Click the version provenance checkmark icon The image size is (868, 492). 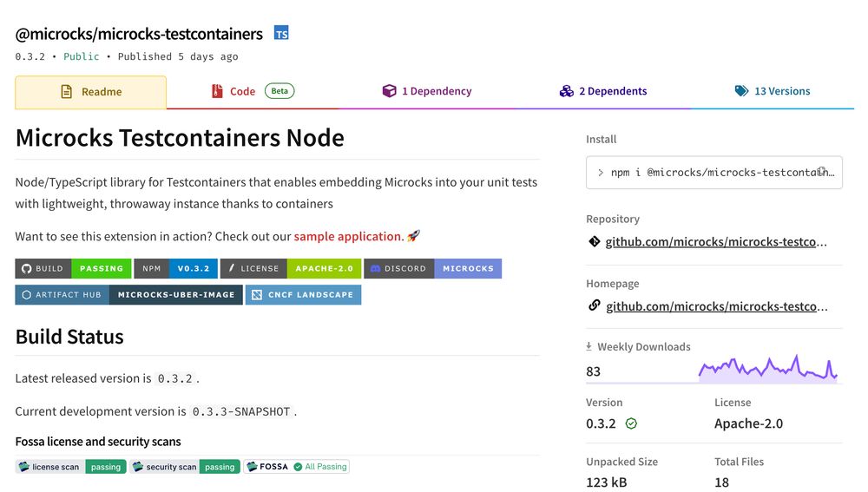631,423
